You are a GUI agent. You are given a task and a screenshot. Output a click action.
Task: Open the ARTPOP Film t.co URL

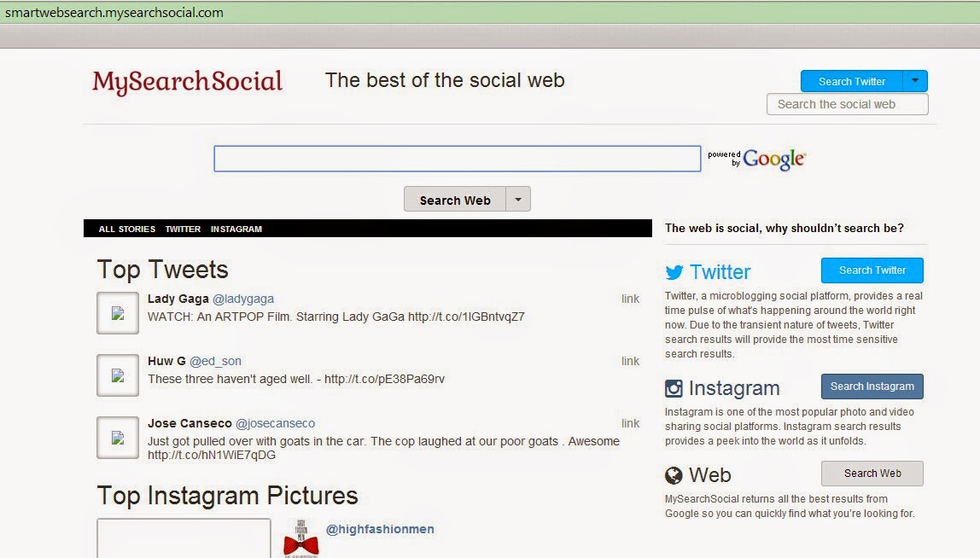[466, 317]
